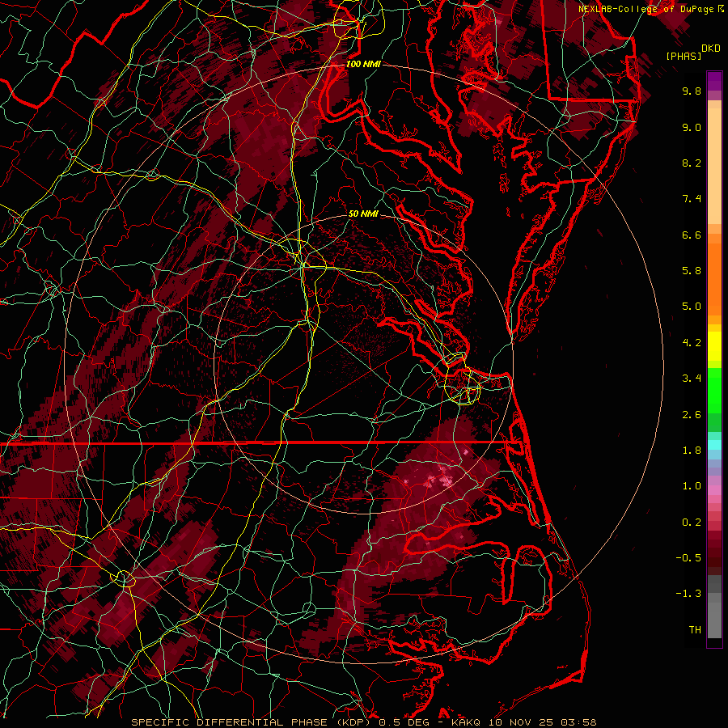Viewport: 728px width, 728px height.
Task: Click the 1.0 scale value label
Action: tap(692, 486)
